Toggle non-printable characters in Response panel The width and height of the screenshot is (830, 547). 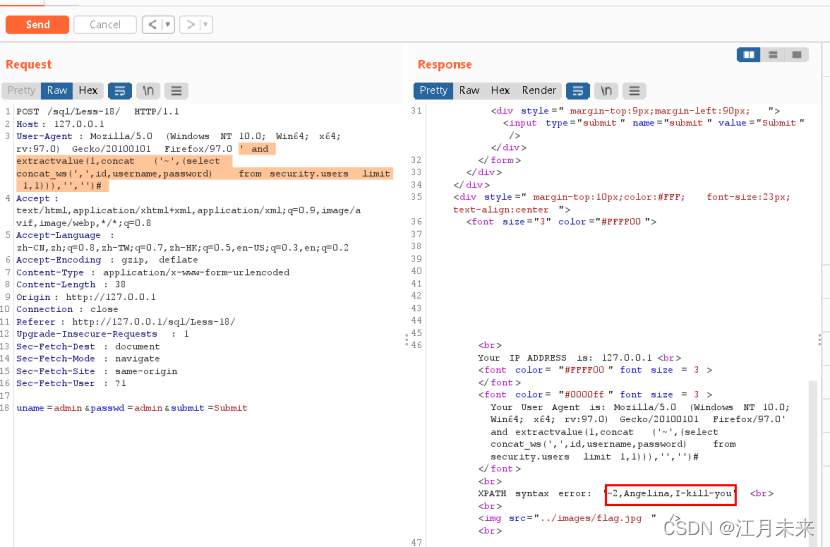pos(606,91)
